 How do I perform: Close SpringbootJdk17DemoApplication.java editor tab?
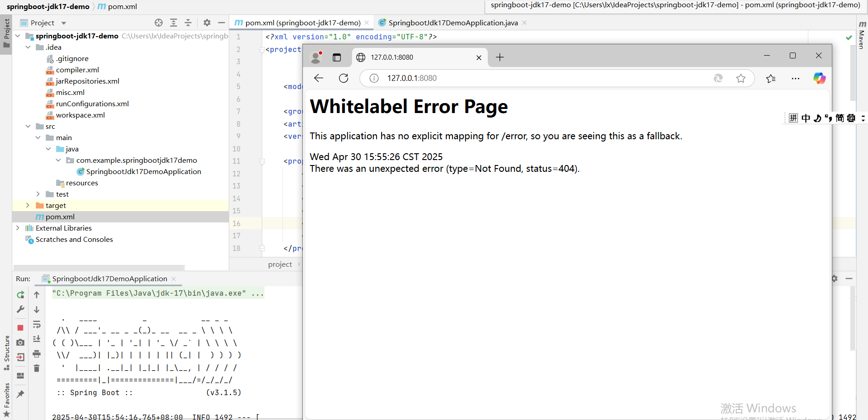click(524, 23)
